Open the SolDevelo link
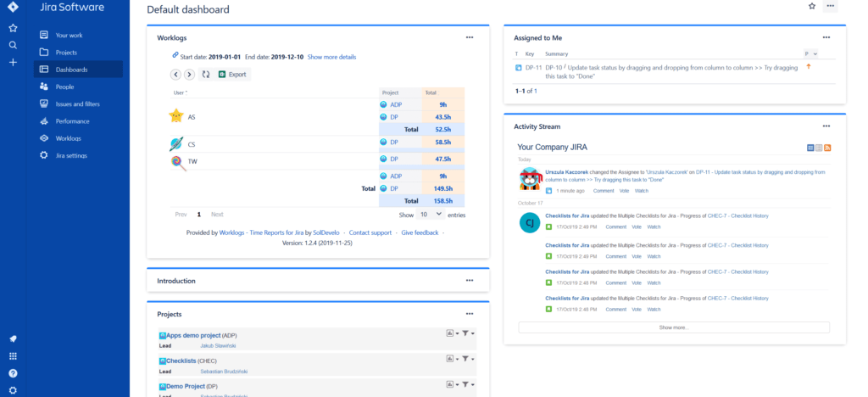 tap(326, 232)
